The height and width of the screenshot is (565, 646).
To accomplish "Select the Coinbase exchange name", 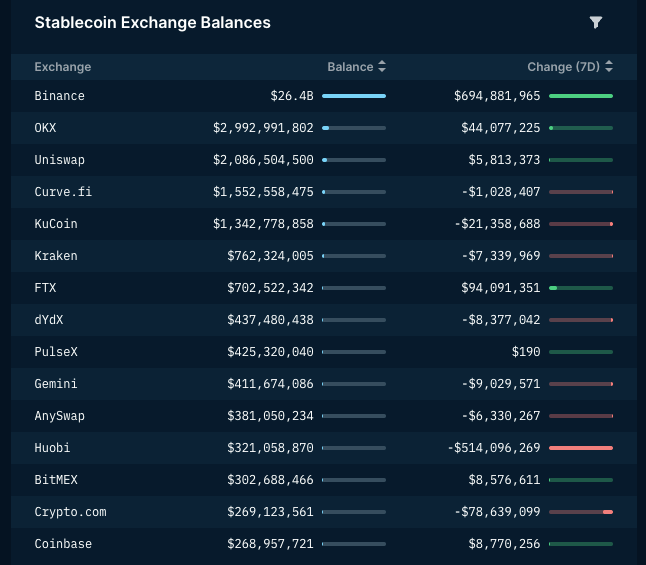I will pos(62,544).
